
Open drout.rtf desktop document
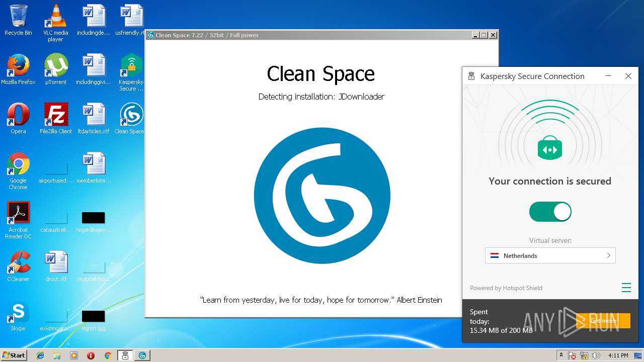pyautogui.click(x=55, y=266)
